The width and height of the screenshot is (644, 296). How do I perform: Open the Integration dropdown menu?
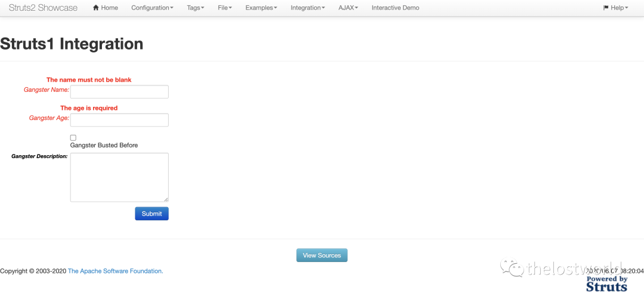click(308, 8)
